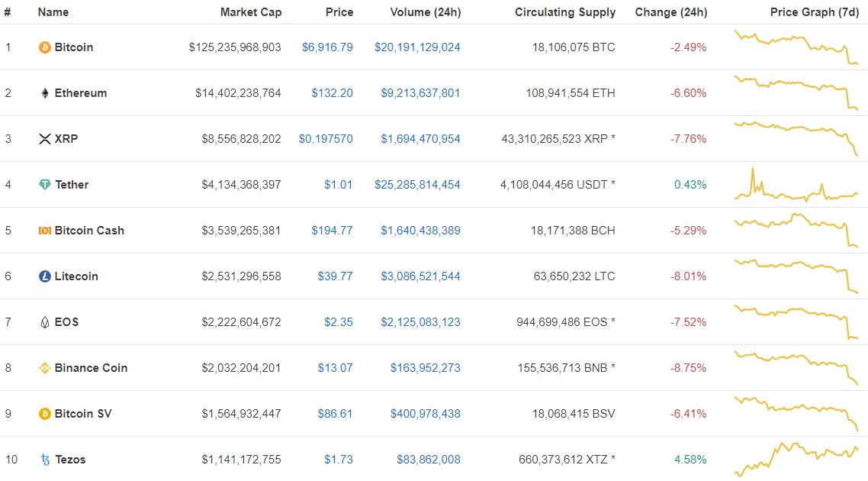Viewport: 868px width, 481px height.
Task: Click Binance Coin 24h change -8.75%
Action: [688, 368]
